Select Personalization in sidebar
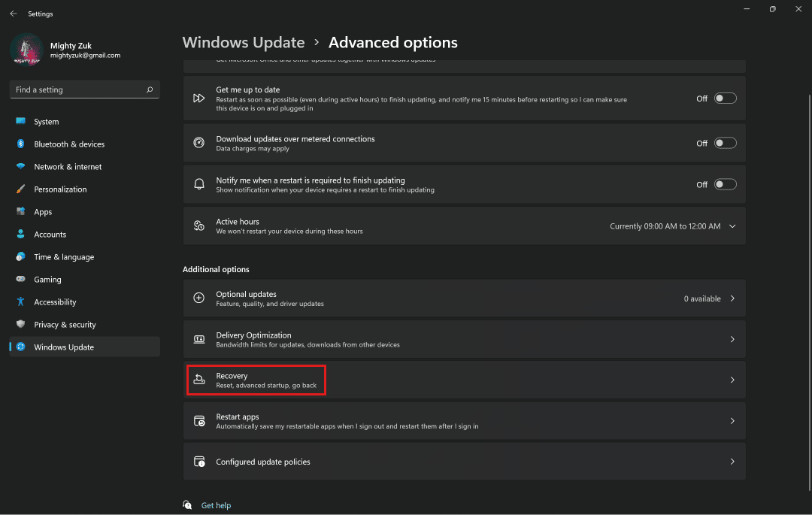812x515 pixels. (85, 189)
